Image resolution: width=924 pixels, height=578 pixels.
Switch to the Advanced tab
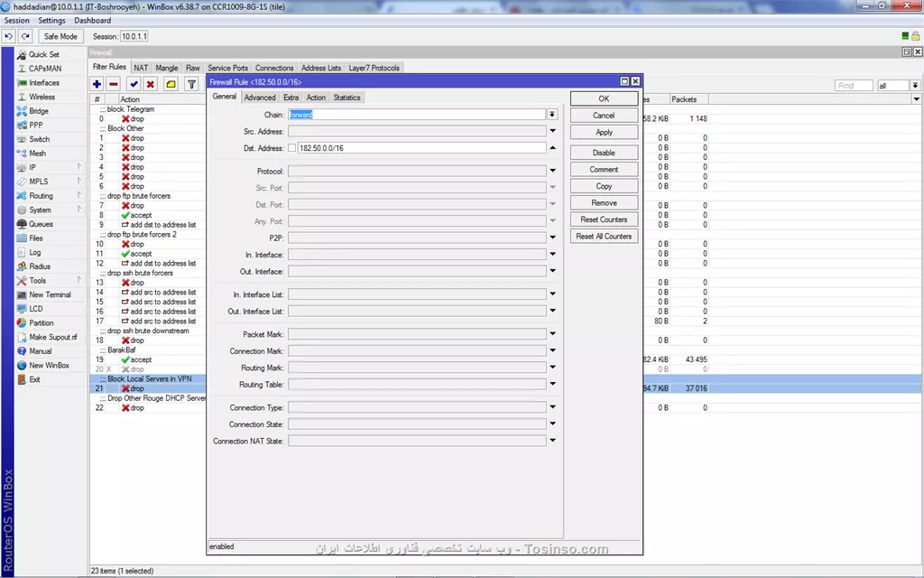[x=259, y=98]
